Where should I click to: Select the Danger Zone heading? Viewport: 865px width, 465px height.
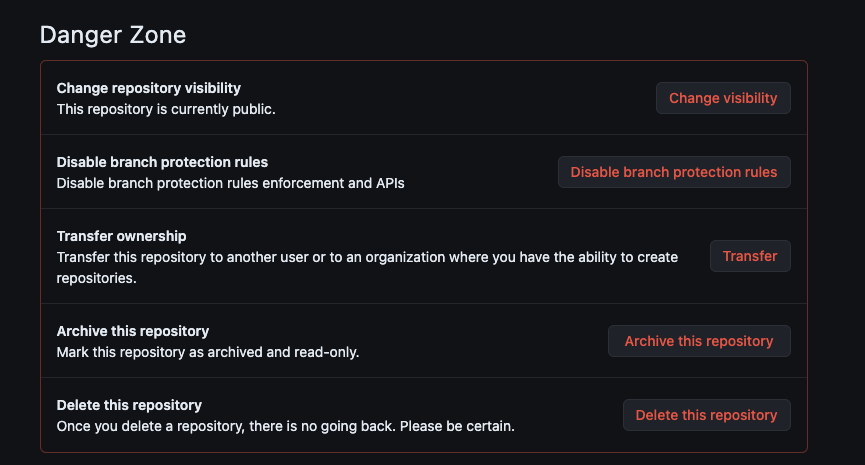click(113, 35)
